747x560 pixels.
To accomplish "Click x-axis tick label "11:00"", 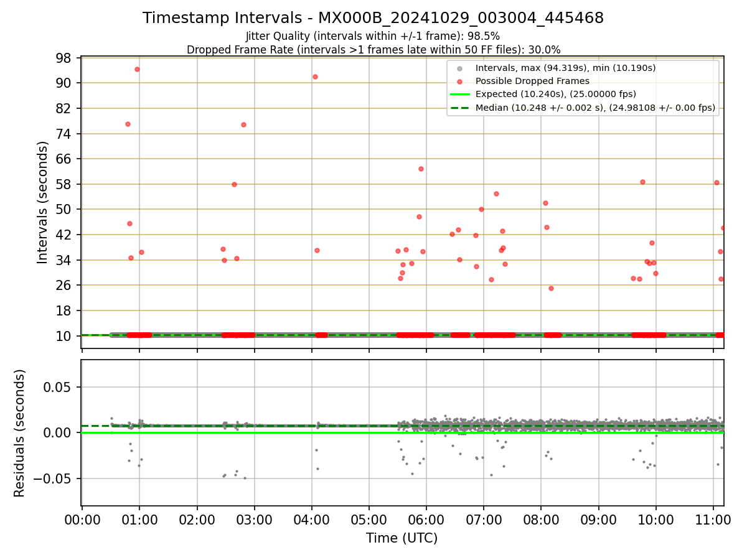I will (x=713, y=520).
